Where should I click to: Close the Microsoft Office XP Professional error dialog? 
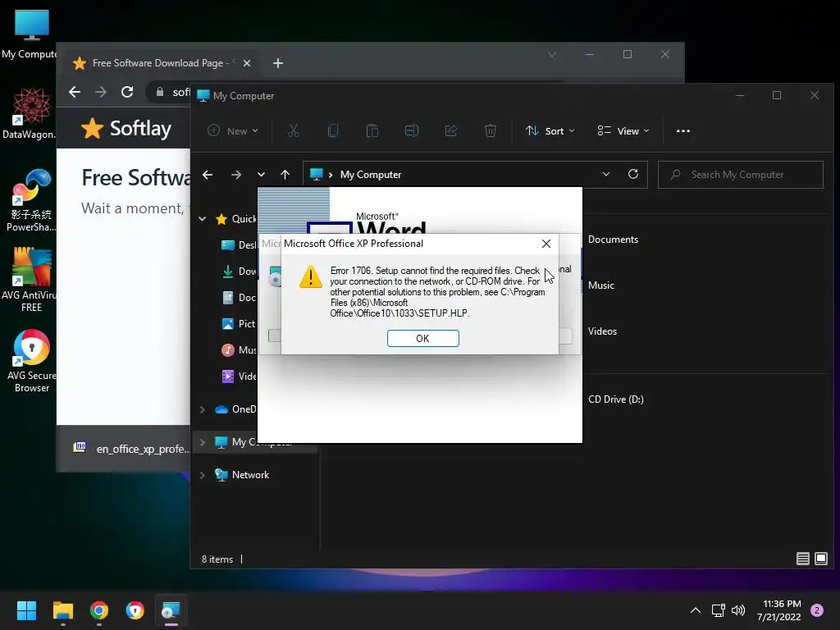point(546,244)
